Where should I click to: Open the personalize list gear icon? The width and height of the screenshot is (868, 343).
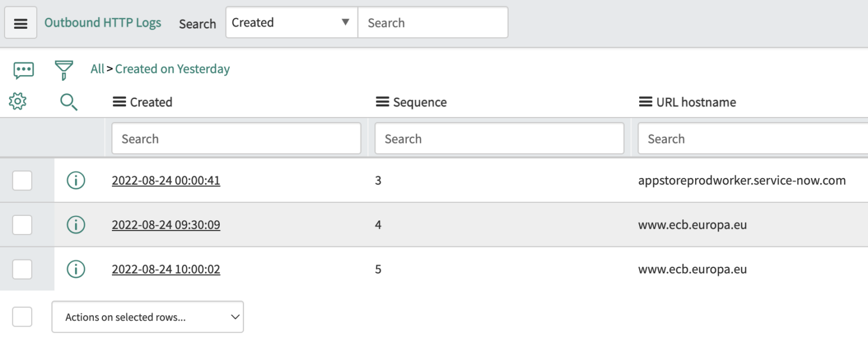pos(18,102)
